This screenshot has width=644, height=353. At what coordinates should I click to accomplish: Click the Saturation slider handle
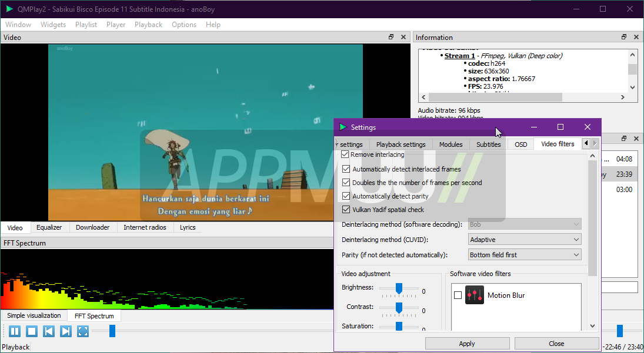399,327
